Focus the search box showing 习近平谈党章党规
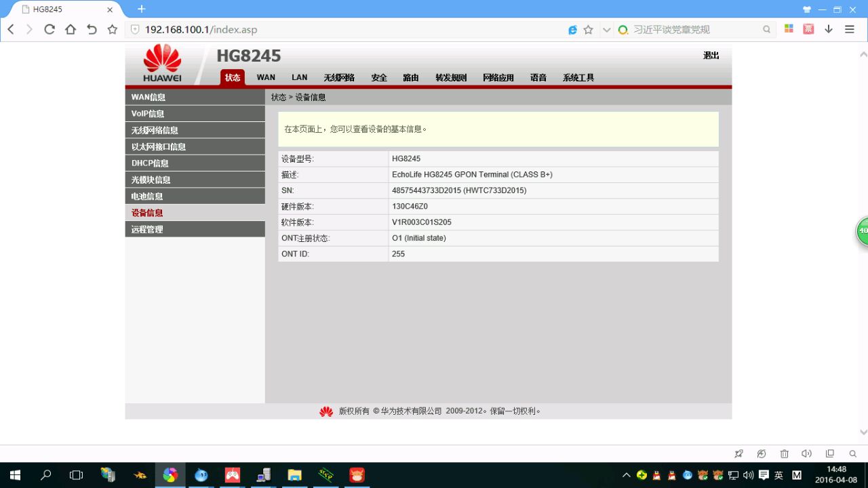This screenshot has height=488, width=868. pos(695,30)
